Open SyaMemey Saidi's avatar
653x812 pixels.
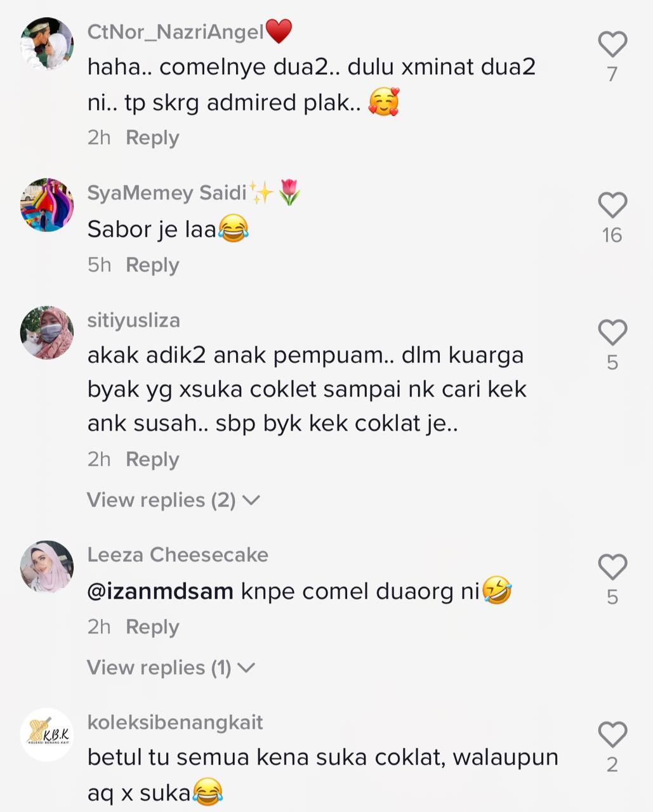coord(47,205)
